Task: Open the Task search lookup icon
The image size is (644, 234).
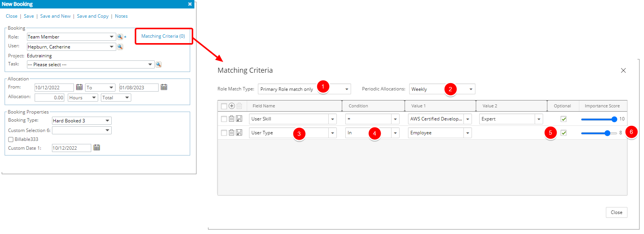Action: coord(159,65)
